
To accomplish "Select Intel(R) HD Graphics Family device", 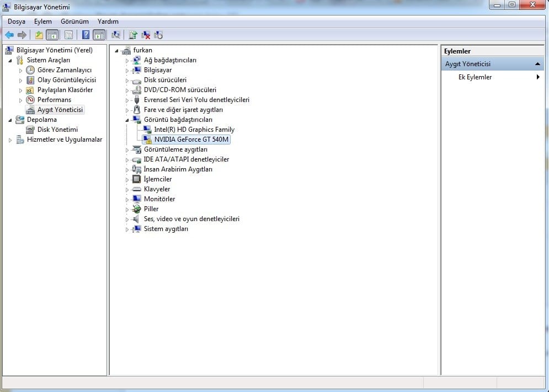I will [194, 130].
